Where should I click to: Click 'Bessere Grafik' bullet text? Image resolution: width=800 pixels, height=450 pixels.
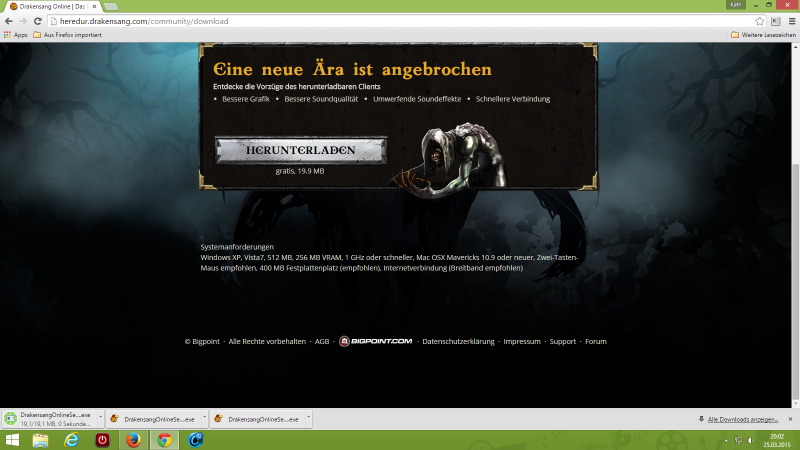click(245, 99)
